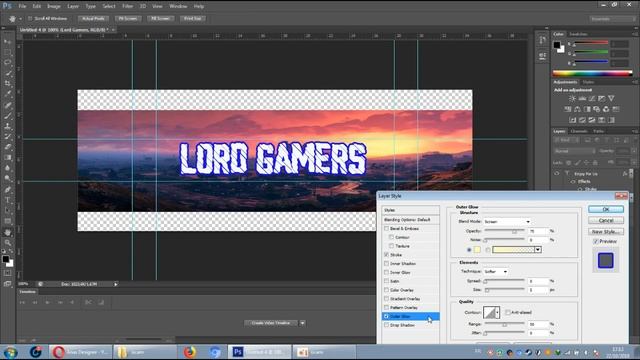The width and height of the screenshot is (640, 360).
Task: Select the Clone Stamp tool
Action: point(7,126)
